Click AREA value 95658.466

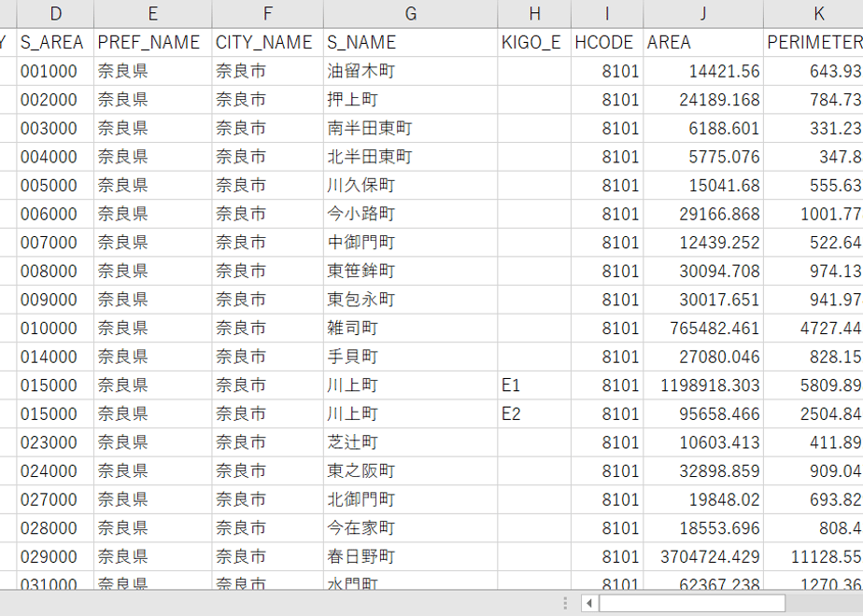click(703, 414)
